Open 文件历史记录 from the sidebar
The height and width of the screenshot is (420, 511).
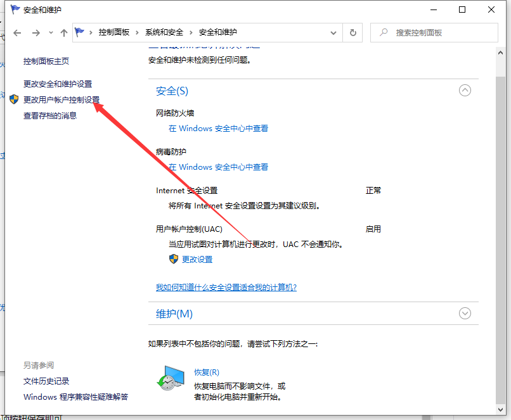[x=46, y=381]
